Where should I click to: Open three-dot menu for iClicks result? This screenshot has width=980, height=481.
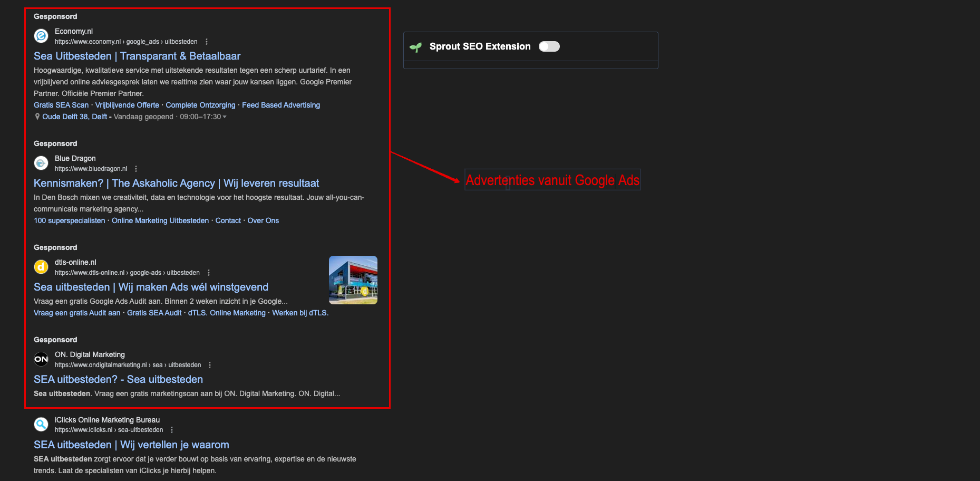click(x=172, y=430)
